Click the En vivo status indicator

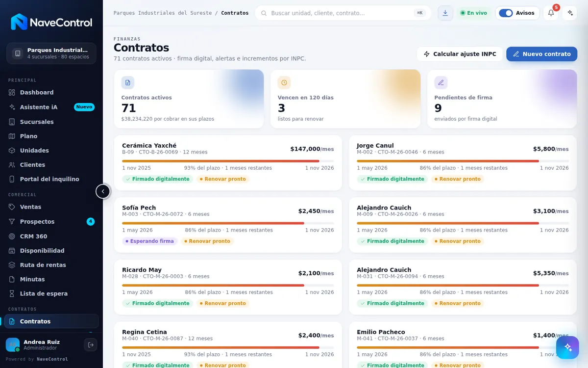tap(473, 13)
